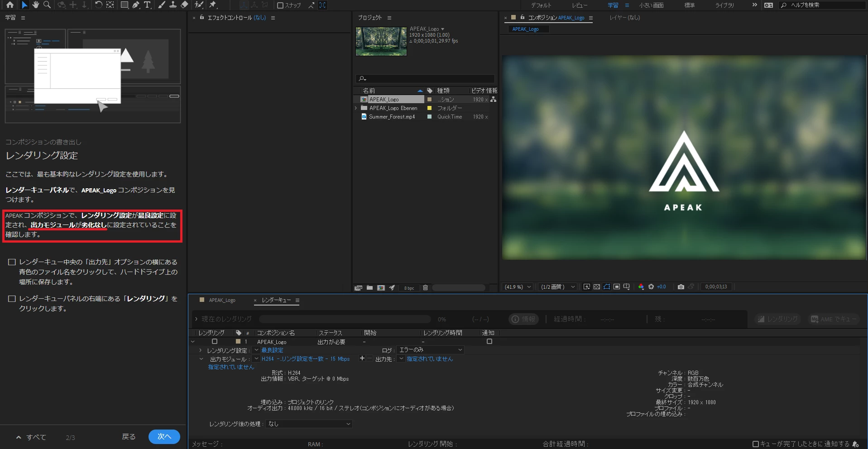Open render settings template dropdown arrow
The image size is (868, 449).
click(256, 350)
